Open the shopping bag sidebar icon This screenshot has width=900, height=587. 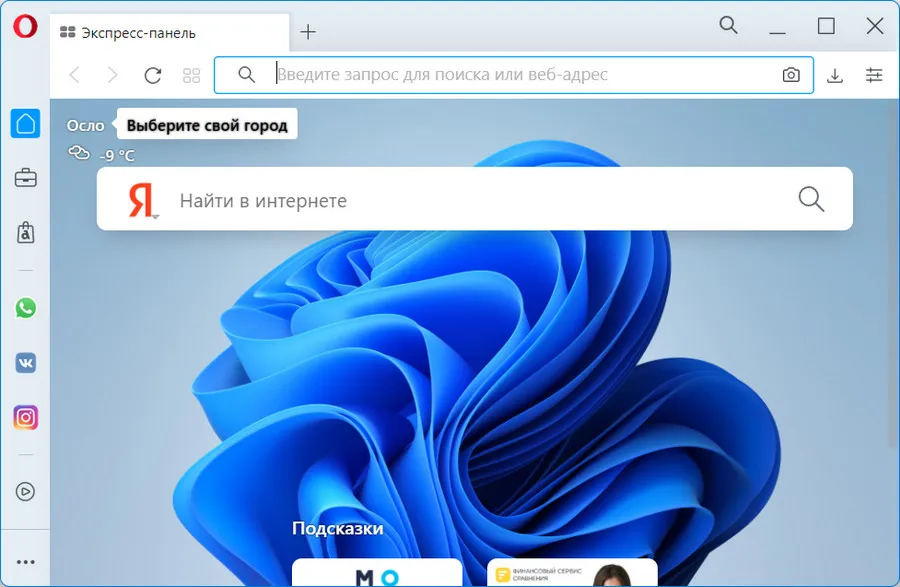click(26, 233)
